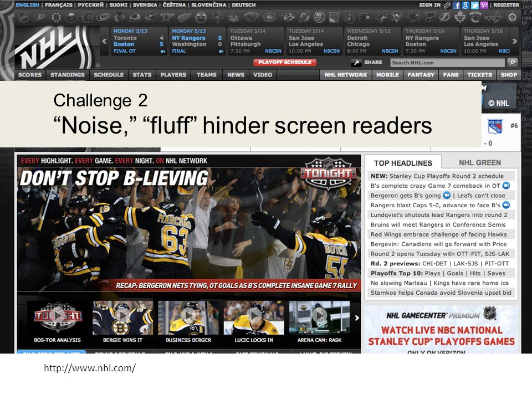Switch site language to Suomi

119,5
